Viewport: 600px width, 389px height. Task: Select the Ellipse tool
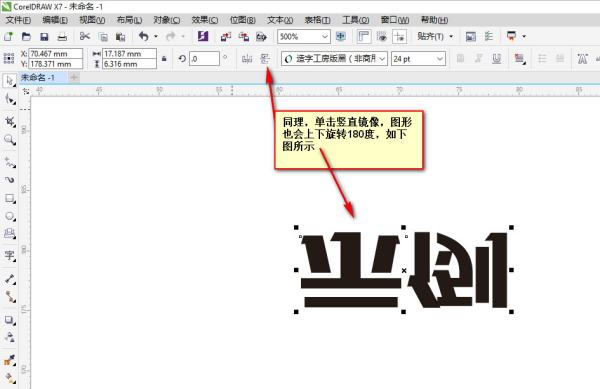coord(10,216)
